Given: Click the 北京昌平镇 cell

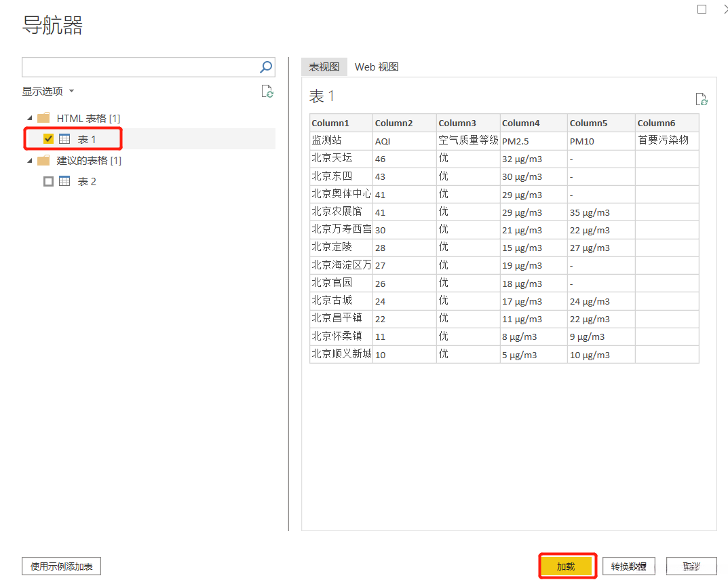Looking at the screenshot, I should (x=341, y=319).
